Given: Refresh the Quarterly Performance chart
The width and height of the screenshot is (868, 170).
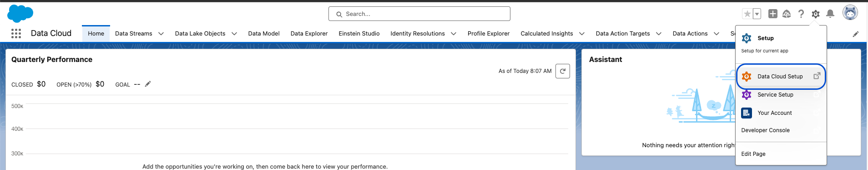Looking at the screenshot, I should [x=563, y=71].
